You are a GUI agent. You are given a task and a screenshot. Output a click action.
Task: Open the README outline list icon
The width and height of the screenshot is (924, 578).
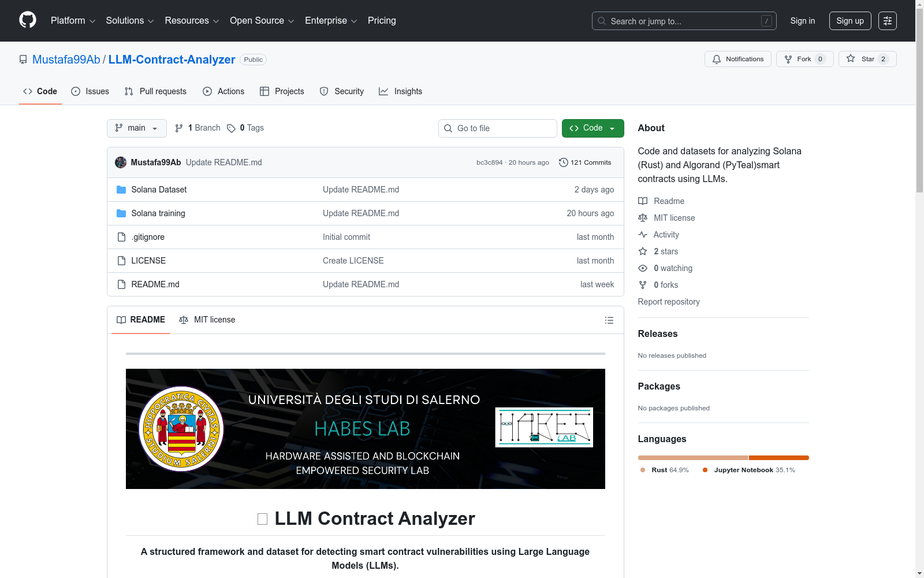pos(609,320)
